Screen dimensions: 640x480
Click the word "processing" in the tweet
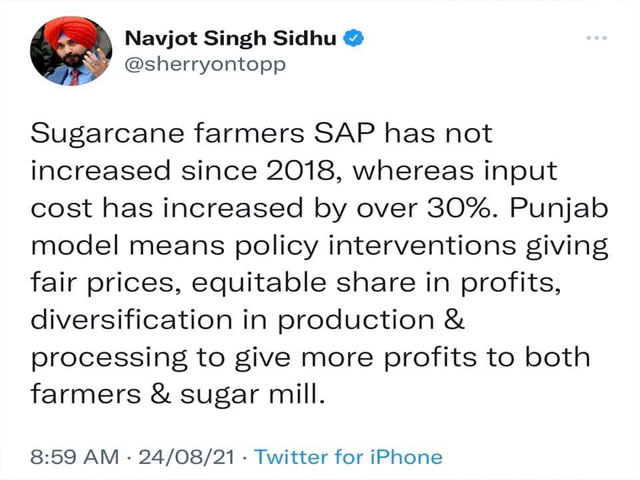tap(109, 359)
